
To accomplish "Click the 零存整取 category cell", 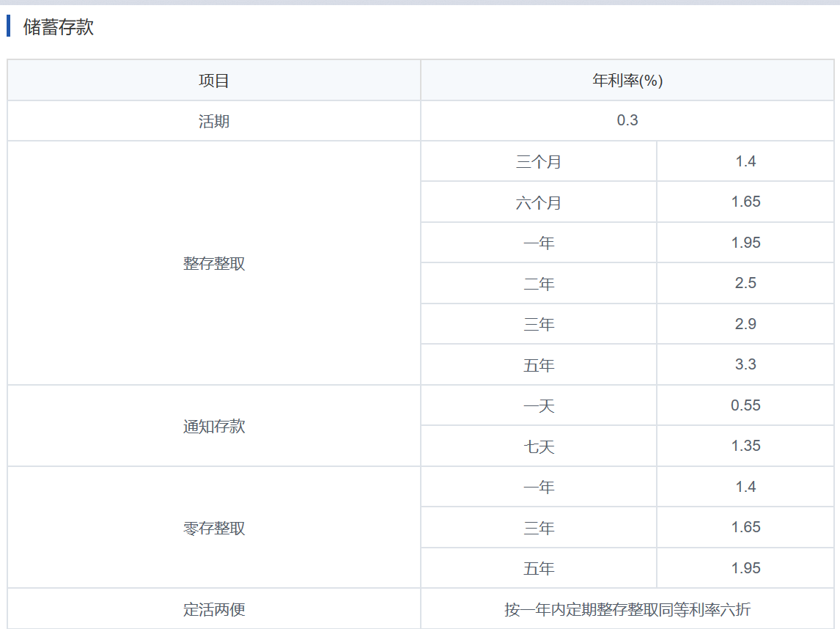I will pos(214,528).
